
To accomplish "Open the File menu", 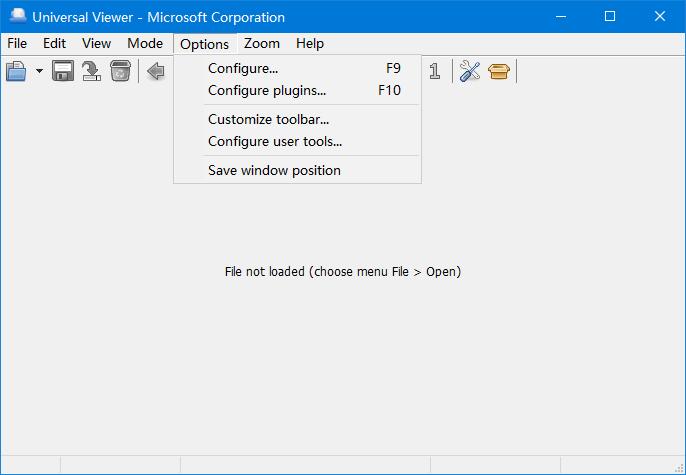I will 17,43.
